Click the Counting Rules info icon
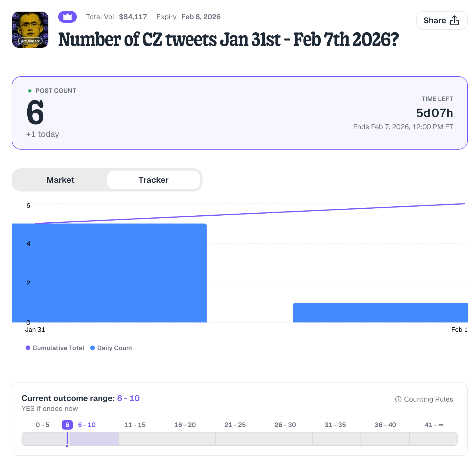 point(398,399)
